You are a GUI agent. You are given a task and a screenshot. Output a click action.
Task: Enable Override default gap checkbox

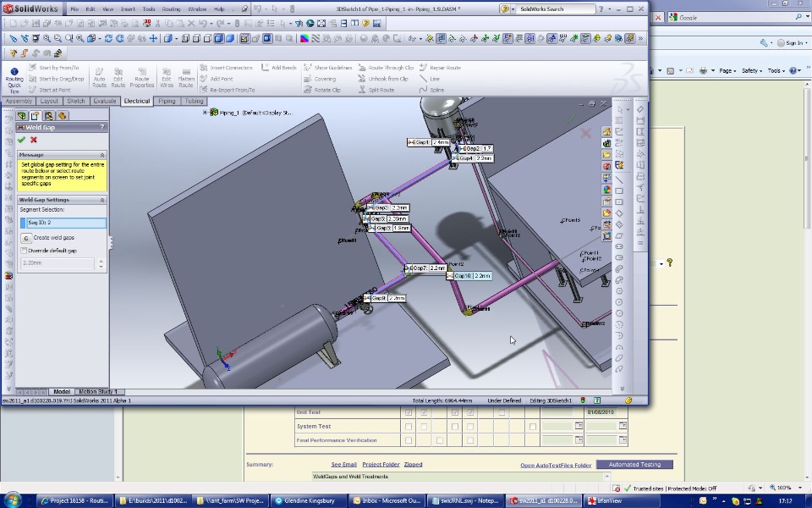point(24,251)
